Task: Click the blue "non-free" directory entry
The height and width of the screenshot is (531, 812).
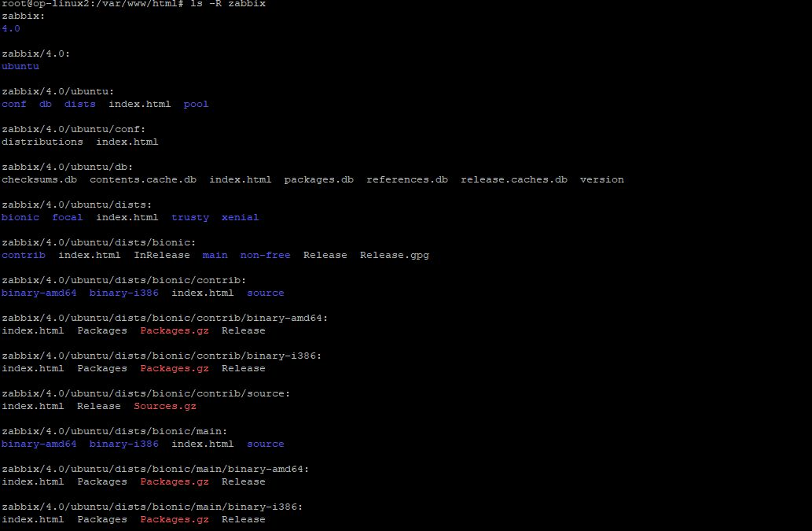Action: (x=265, y=256)
